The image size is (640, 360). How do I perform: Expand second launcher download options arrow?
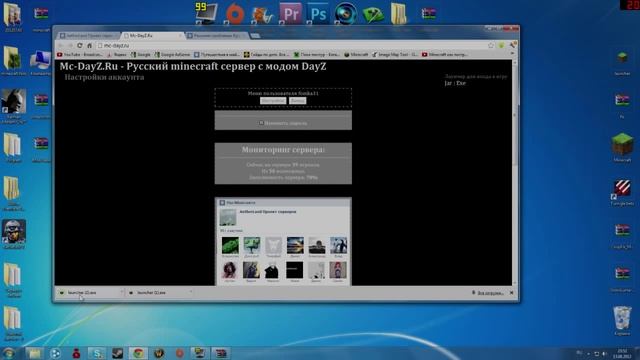(191, 292)
